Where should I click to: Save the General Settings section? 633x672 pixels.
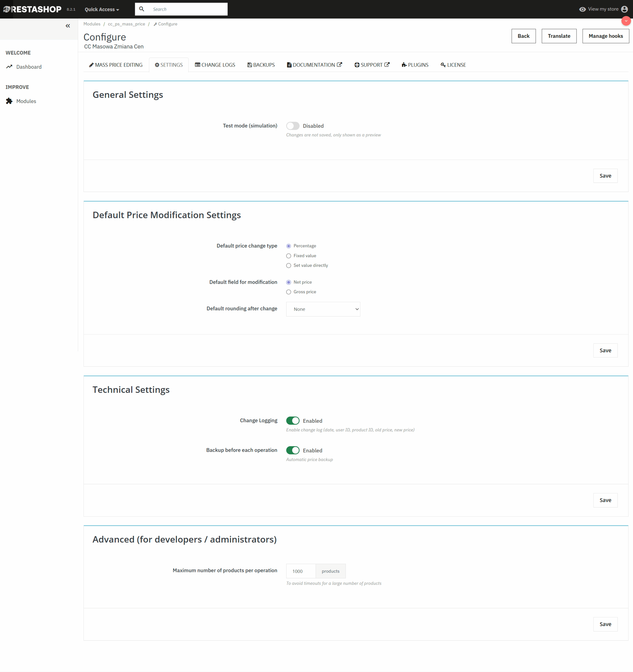(x=605, y=176)
